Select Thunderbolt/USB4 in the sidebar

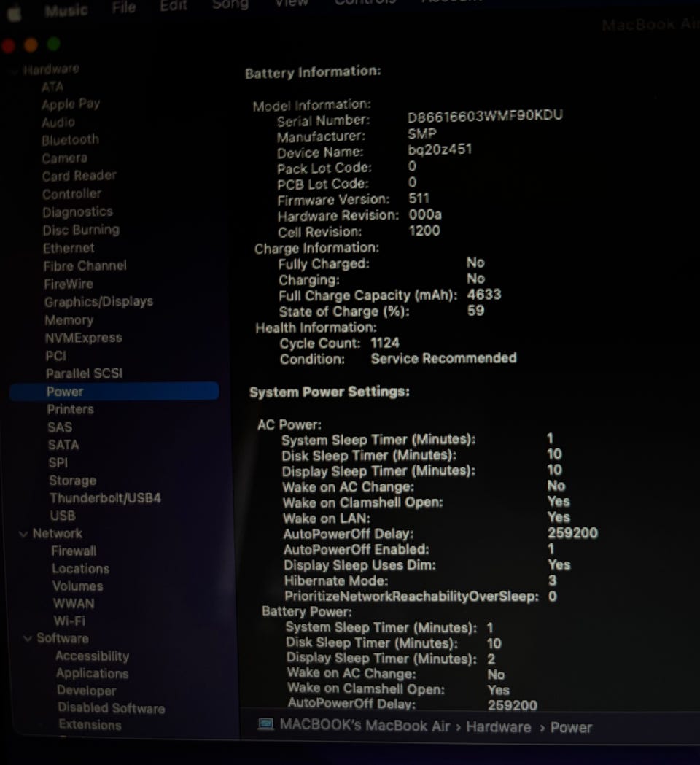tap(106, 498)
